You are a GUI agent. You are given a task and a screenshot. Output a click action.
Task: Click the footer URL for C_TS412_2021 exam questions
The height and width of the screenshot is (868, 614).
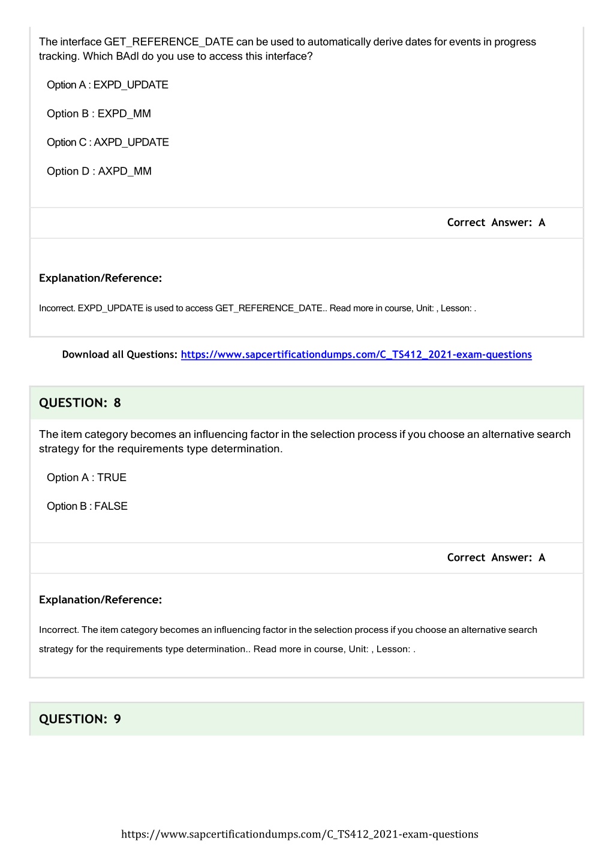pos(300,834)
